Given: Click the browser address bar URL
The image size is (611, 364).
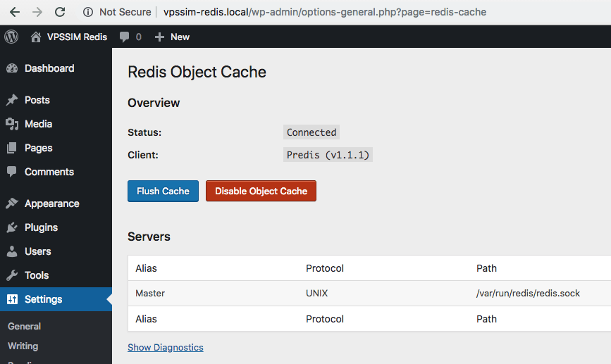Looking at the screenshot, I should coord(325,12).
